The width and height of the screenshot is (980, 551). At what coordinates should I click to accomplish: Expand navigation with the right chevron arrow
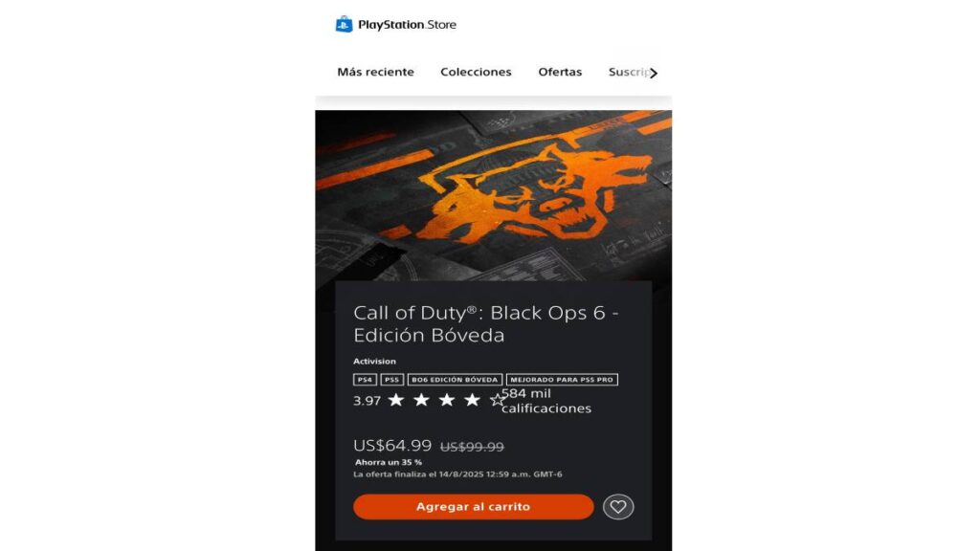point(654,73)
